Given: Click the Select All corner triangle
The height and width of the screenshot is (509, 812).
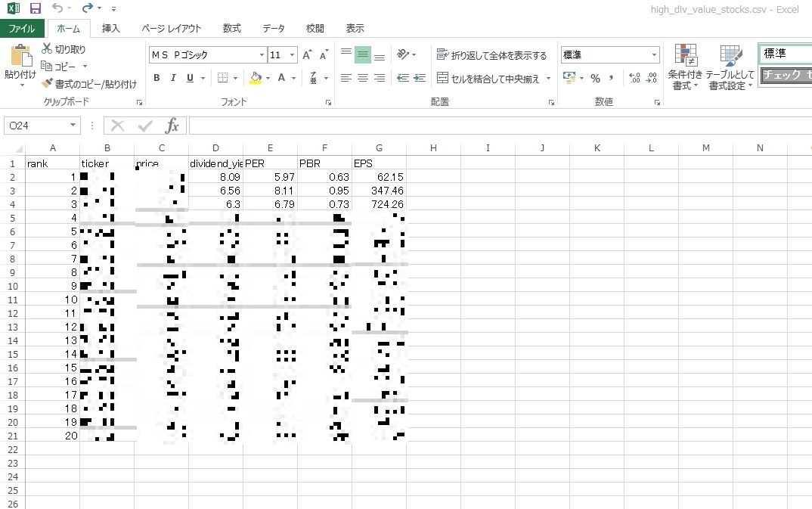Looking at the screenshot, I should (19, 148).
